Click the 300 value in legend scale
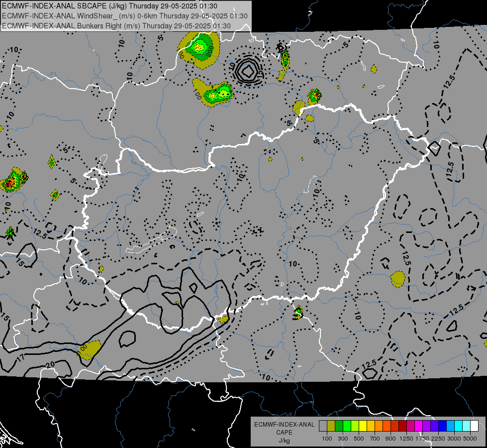The height and width of the screenshot is (448, 487). point(343,439)
